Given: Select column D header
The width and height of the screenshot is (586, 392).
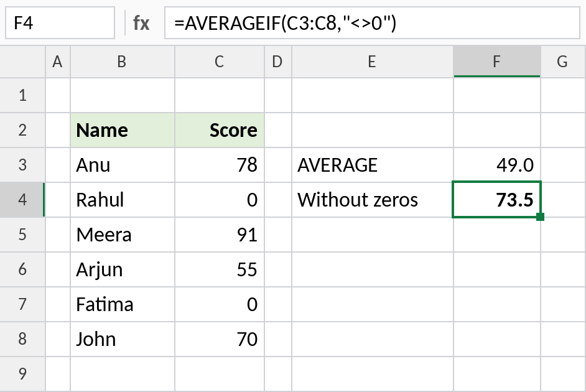Looking at the screenshot, I should [x=277, y=62].
